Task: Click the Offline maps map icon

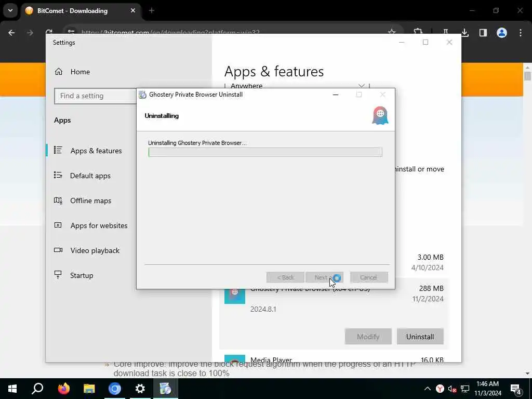Action: tap(58, 200)
